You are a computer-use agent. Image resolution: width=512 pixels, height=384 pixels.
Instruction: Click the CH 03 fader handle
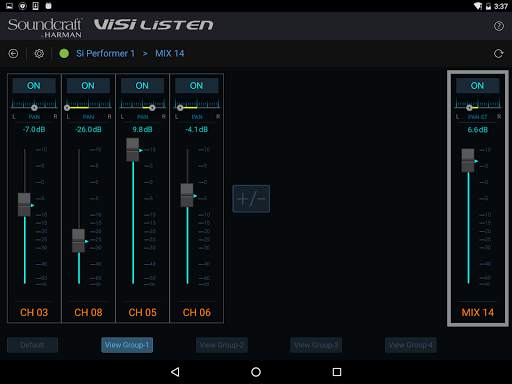pos(24,205)
